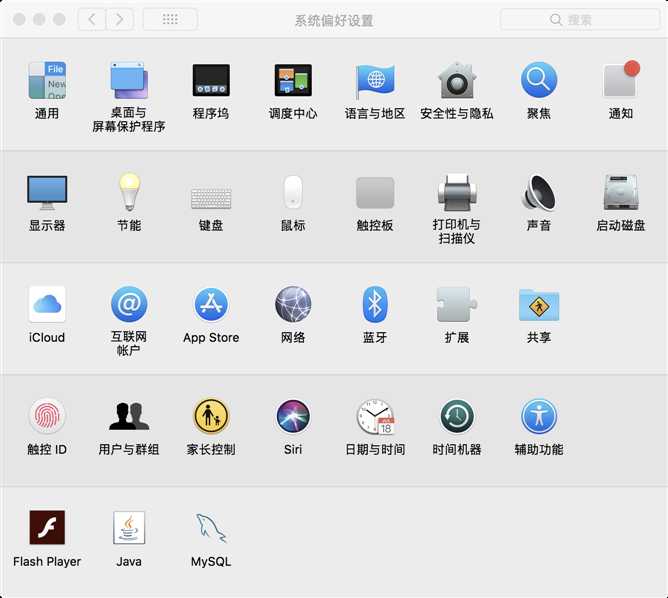Select the 语言与地区 flag icon

click(x=375, y=81)
